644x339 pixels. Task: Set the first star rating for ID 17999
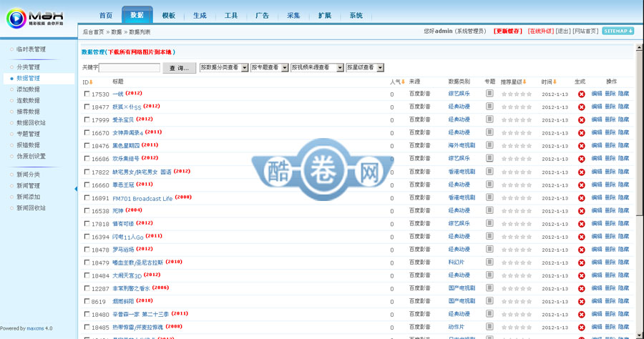(504, 119)
